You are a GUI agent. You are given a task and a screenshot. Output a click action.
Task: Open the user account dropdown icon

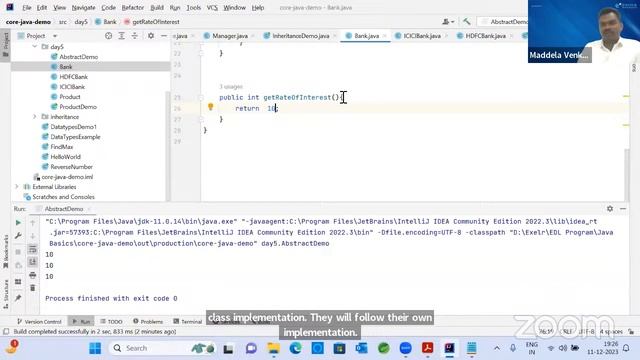point(448,22)
